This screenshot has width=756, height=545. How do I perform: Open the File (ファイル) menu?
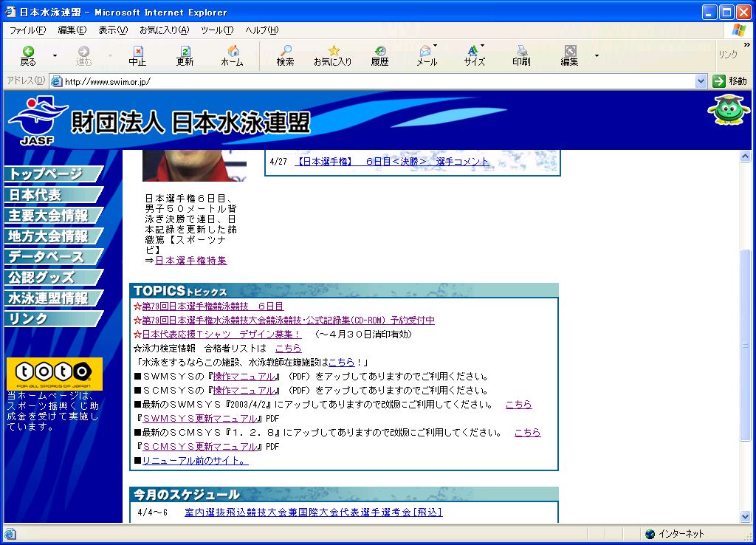click(x=27, y=30)
